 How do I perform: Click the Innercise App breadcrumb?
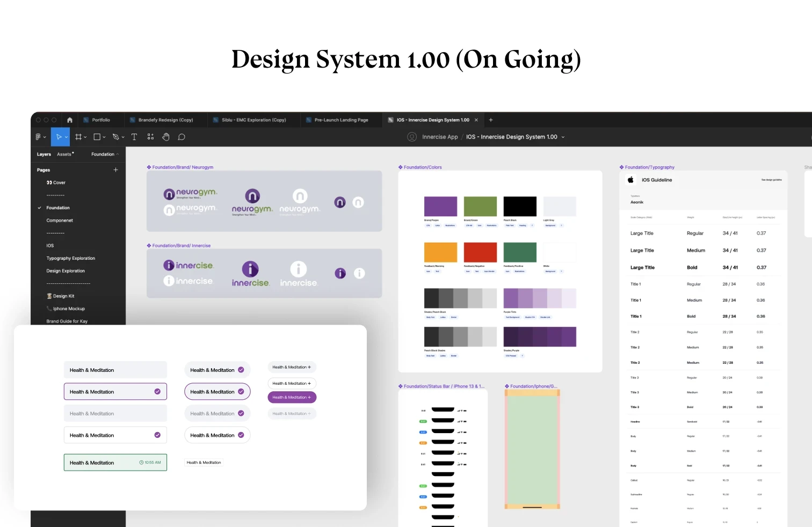[x=440, y=137]
